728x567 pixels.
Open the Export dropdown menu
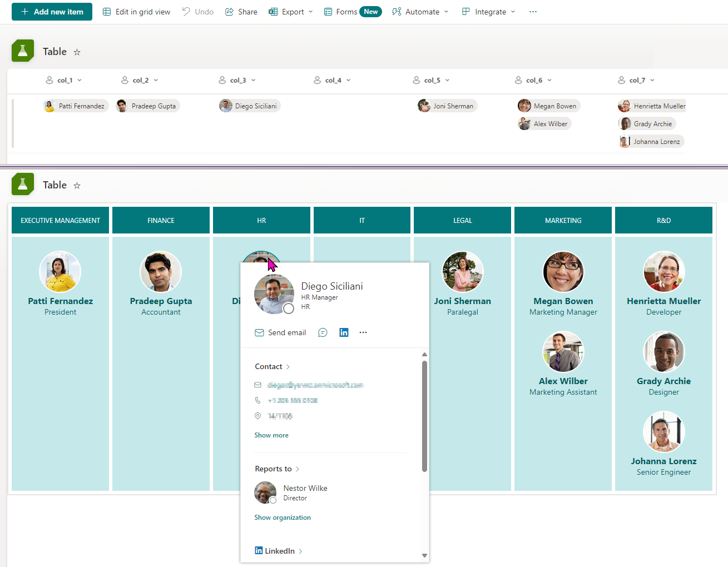click(x=291, y=12)
